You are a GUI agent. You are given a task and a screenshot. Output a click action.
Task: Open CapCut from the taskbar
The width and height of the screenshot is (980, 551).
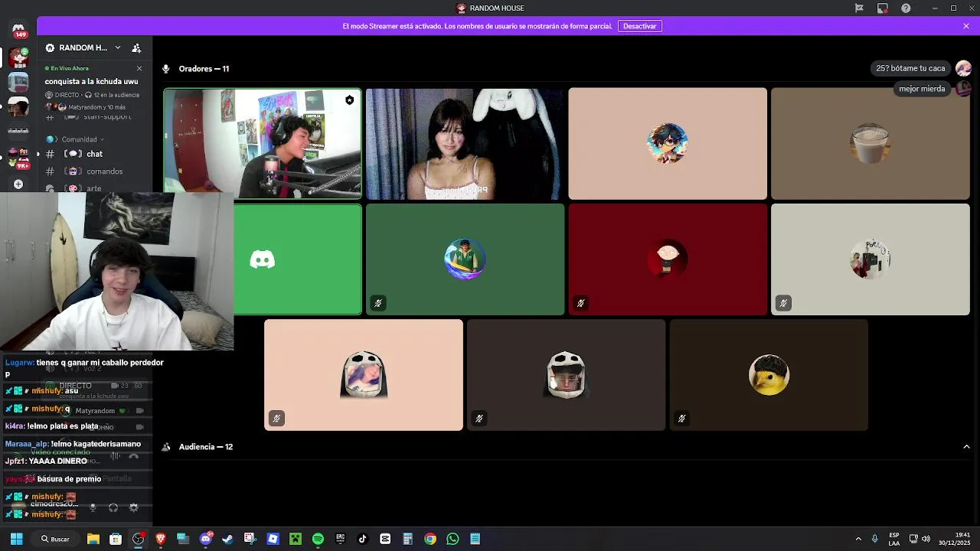[385, 539]
